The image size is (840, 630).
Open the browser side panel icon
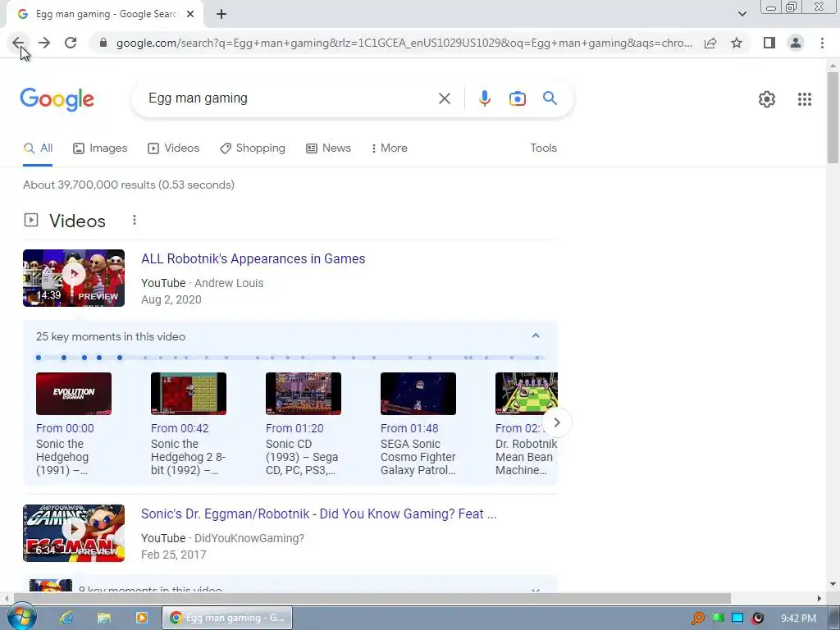click(769, 43)
